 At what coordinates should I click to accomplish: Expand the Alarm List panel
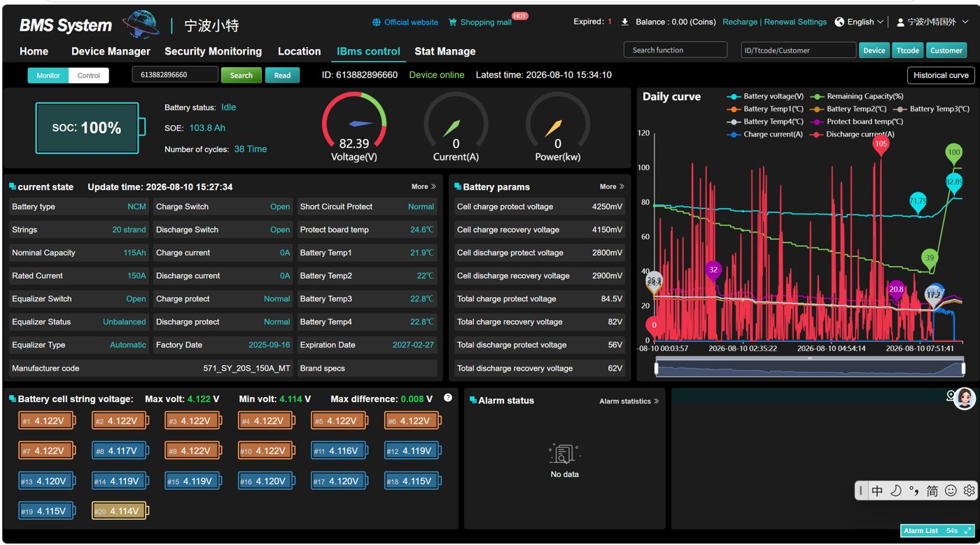[x=938, y=531]
